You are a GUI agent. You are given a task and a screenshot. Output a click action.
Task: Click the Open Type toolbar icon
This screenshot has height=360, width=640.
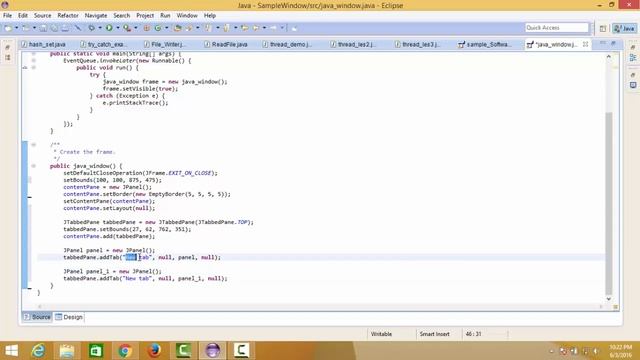178,28
